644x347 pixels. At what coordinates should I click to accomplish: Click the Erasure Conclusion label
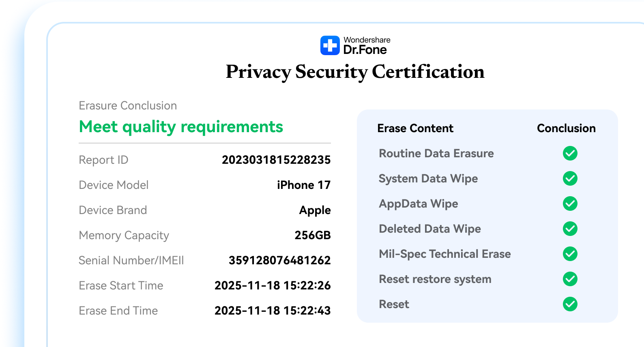(128, 106)
